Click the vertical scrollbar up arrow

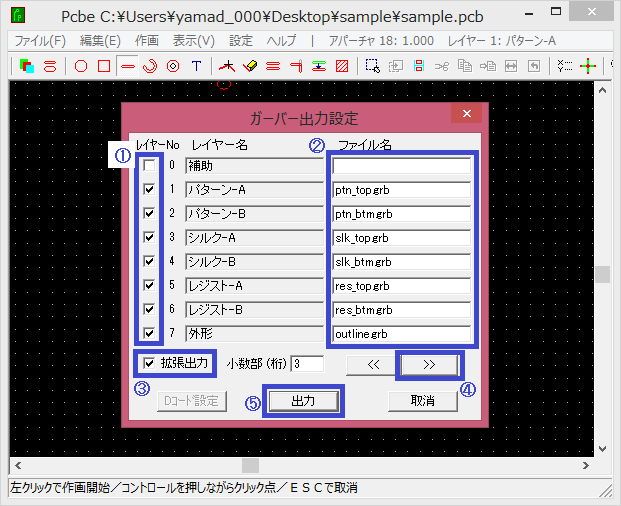pyautogui.click(x=603, y=91)
